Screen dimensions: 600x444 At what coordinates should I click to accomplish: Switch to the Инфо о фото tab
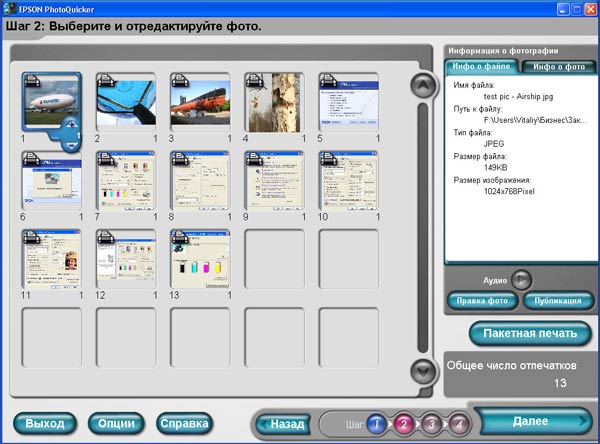pyautogui.click(x=558, y=66)
